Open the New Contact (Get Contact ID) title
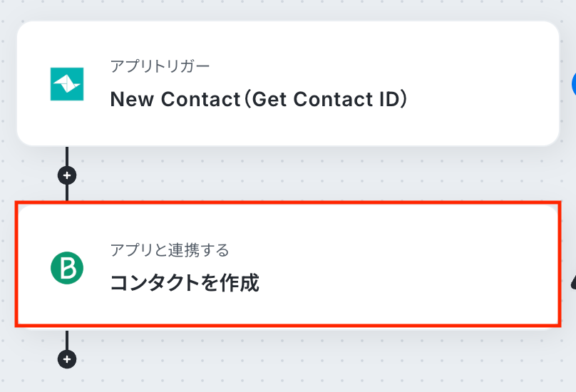 [x=258, y=99]
